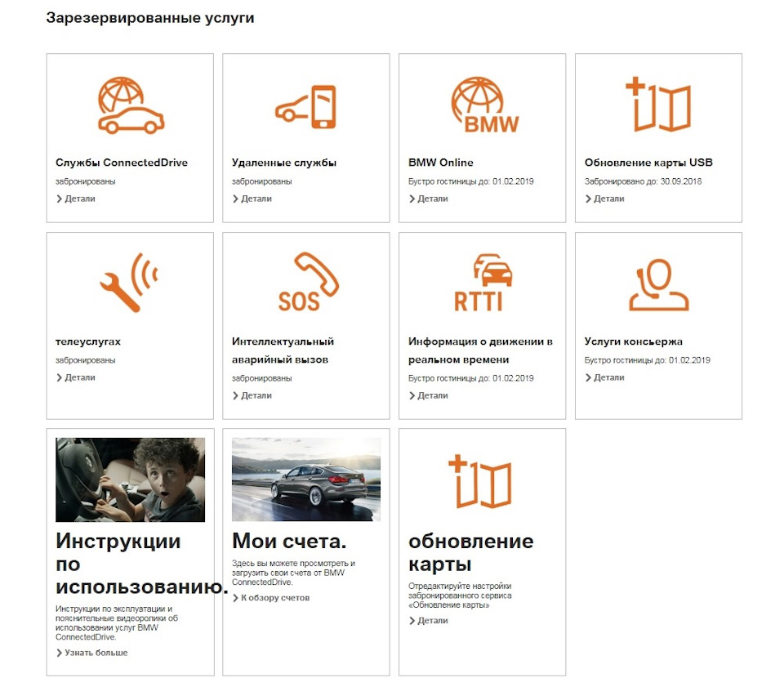Click the Службы ConnectedDrive title
Viewport: 784px width, 687px height.
122,163
